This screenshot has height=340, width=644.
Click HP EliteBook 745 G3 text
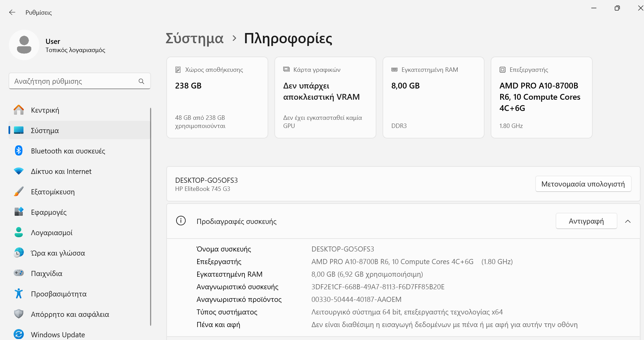tap(203, 189)
